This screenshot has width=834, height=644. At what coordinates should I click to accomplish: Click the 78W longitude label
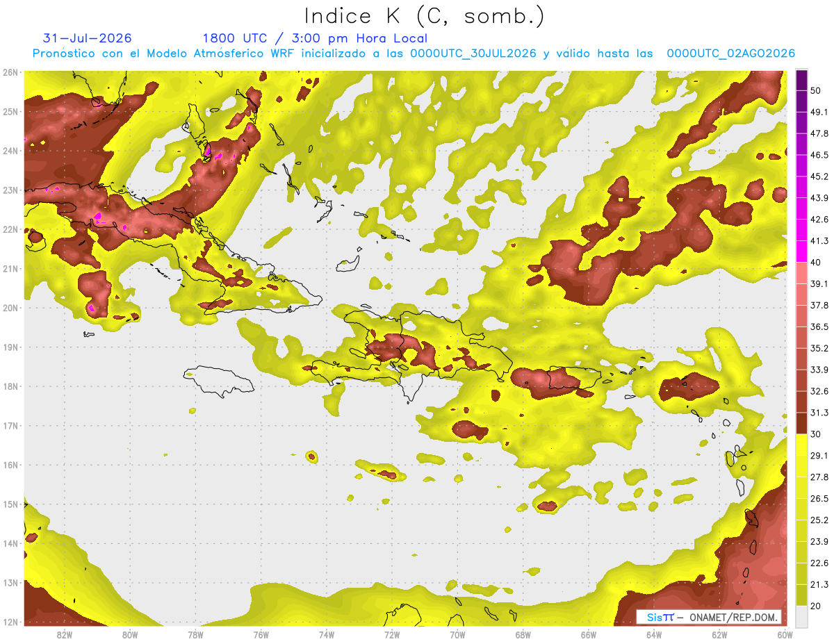tap(195, 634)
